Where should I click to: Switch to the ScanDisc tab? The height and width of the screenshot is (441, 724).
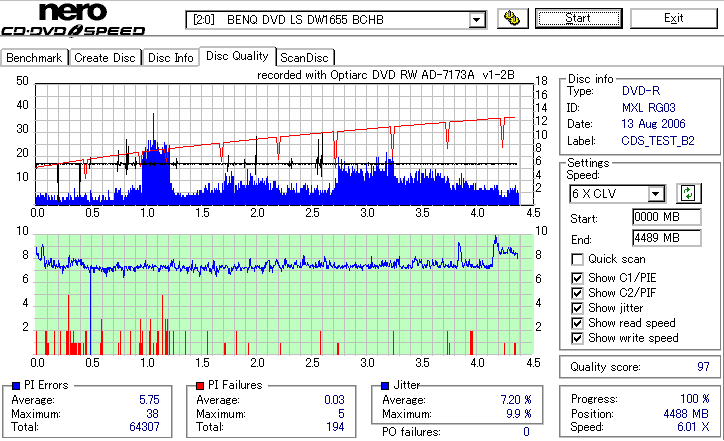coord(305,58)
